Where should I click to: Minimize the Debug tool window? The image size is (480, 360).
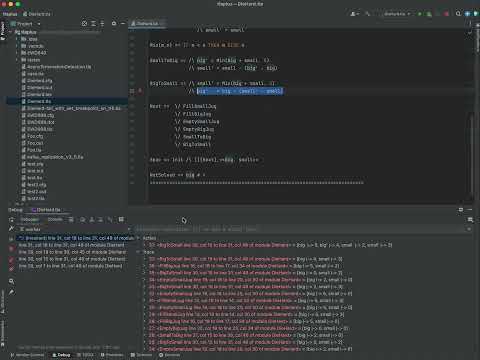[x=470, y=210]
